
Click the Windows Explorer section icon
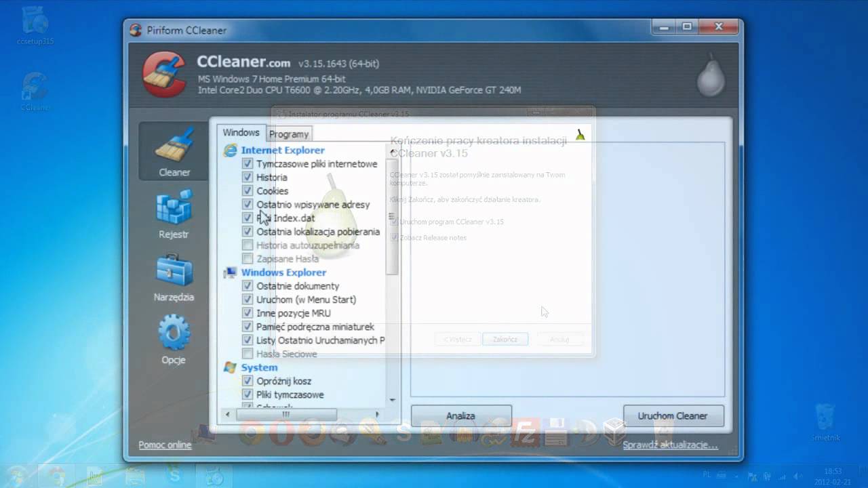(x=231, y=272)
